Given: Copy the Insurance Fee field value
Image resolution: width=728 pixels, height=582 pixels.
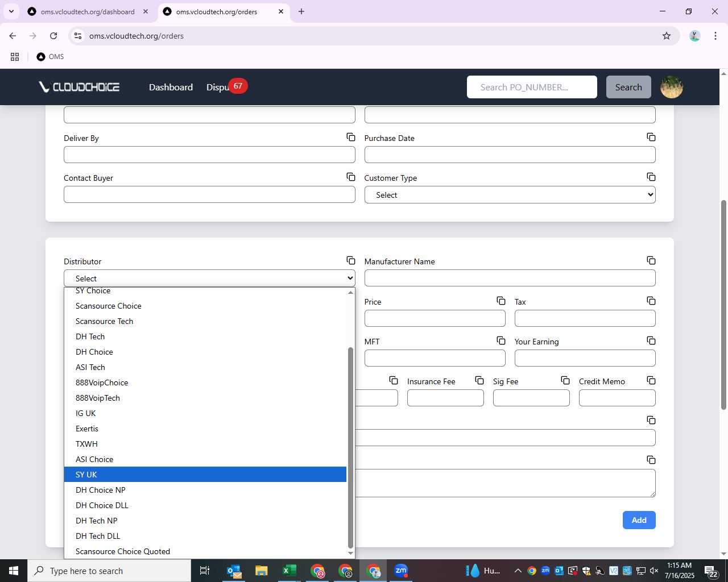Looking at the screenshot, I should point(479,381).
